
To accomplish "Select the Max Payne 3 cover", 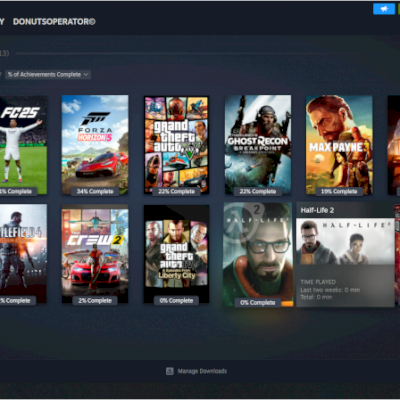I will coord(339,145).
